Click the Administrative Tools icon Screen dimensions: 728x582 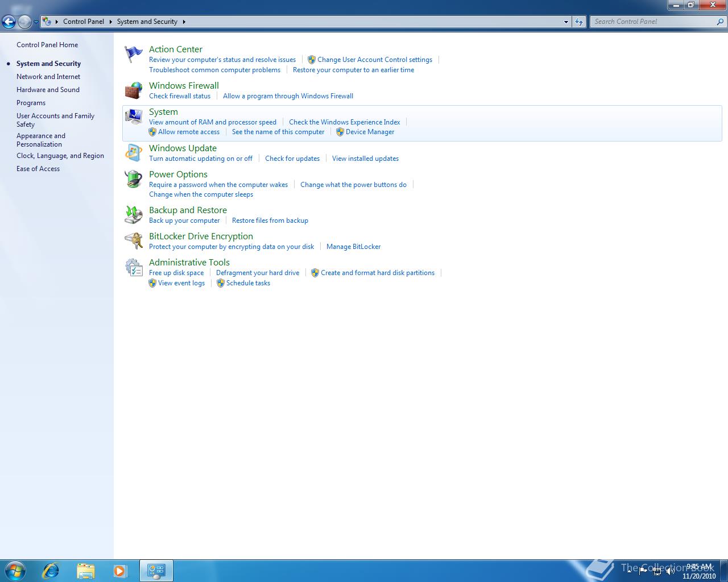[134, 267]
